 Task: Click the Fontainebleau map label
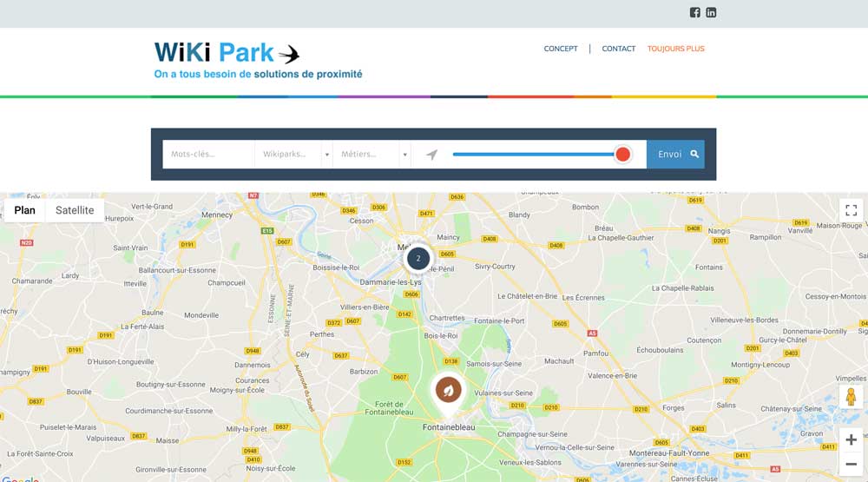[x=449, y=427]
